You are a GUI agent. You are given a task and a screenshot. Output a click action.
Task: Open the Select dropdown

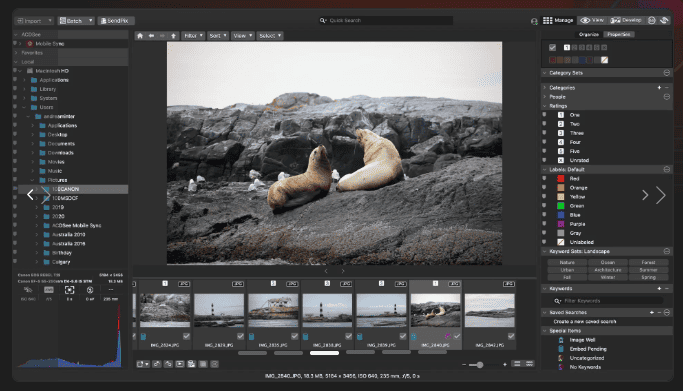coord(270,36)
